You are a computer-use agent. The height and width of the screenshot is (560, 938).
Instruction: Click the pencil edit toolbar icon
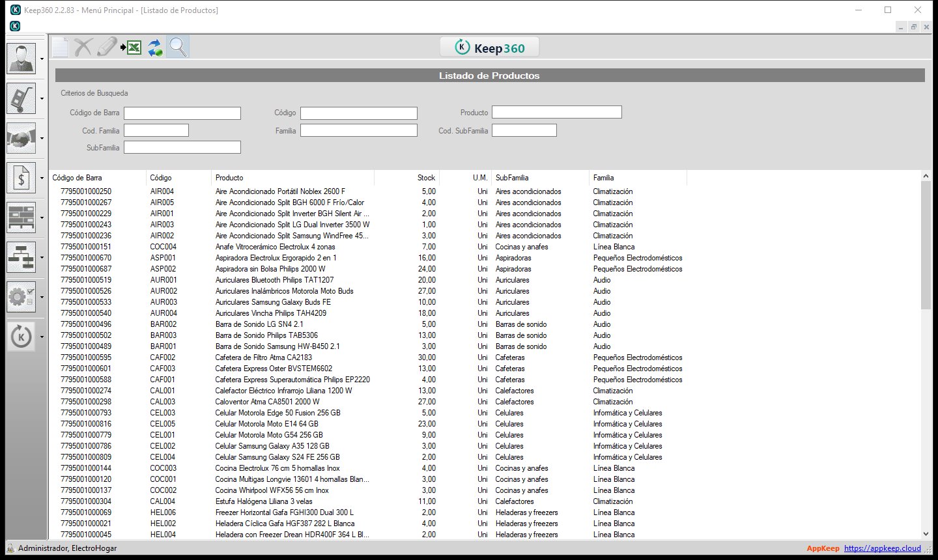pyautogui.click(x=107, y=48)
